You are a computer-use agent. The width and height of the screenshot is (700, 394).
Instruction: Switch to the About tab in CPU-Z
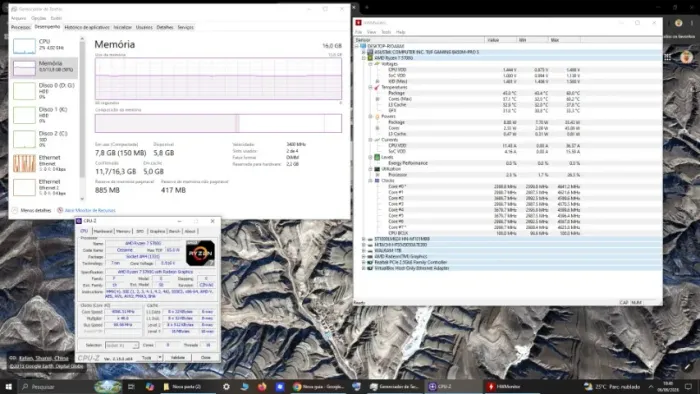tap(190, 231)
